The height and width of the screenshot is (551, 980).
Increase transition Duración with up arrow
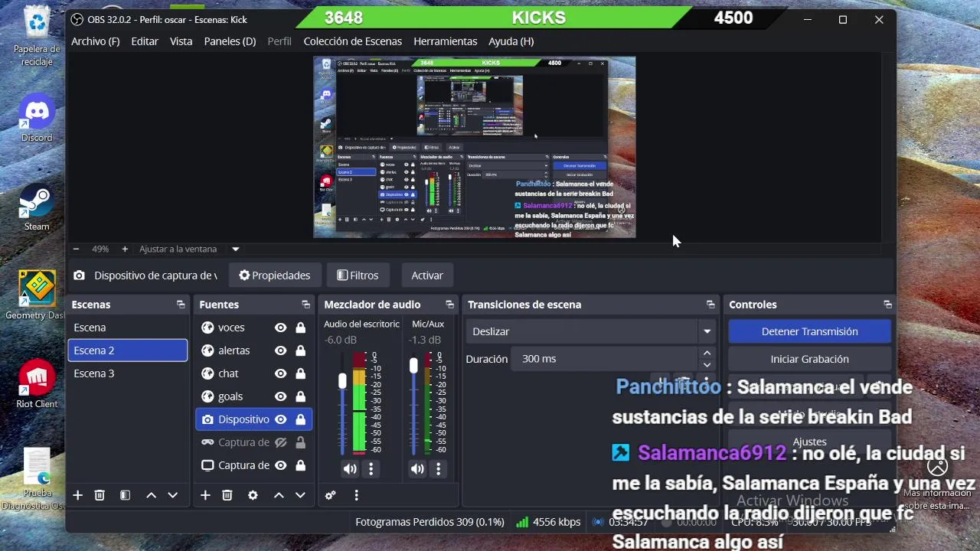[x=707, y=353]
